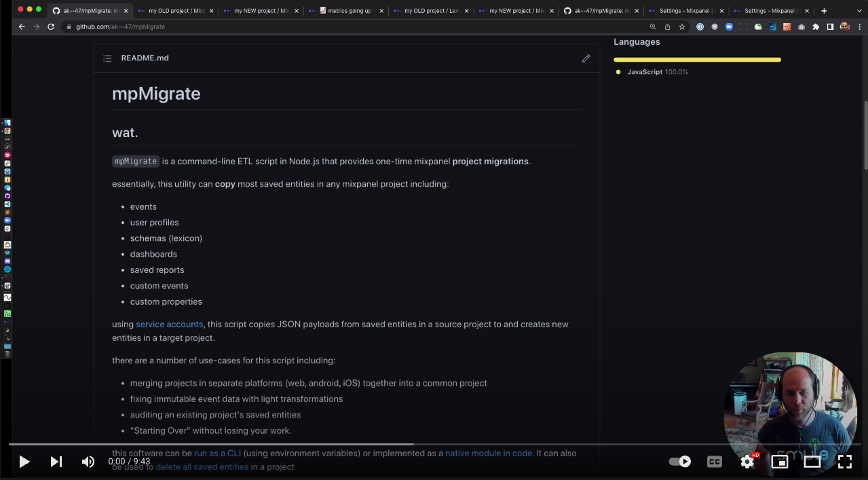Open the run as a CLI link

pos(217,454)
